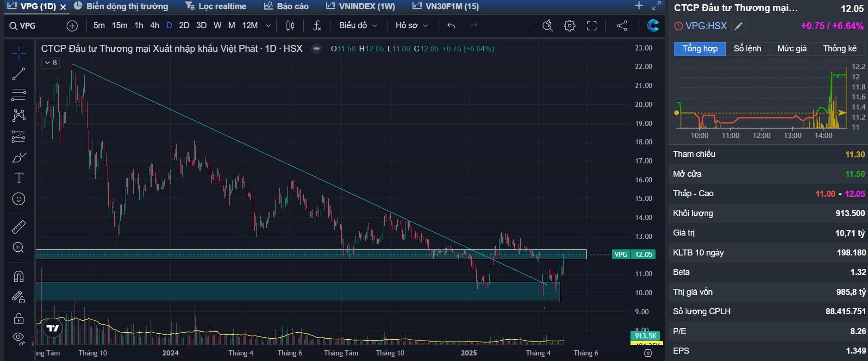The height and width of the screenshot is (361, 868).
Task: Click the intraday mini price chart
Action: [762, 98]
